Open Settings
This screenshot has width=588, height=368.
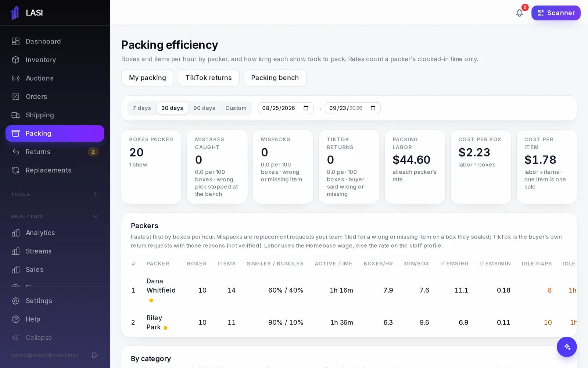click(55, 301)
